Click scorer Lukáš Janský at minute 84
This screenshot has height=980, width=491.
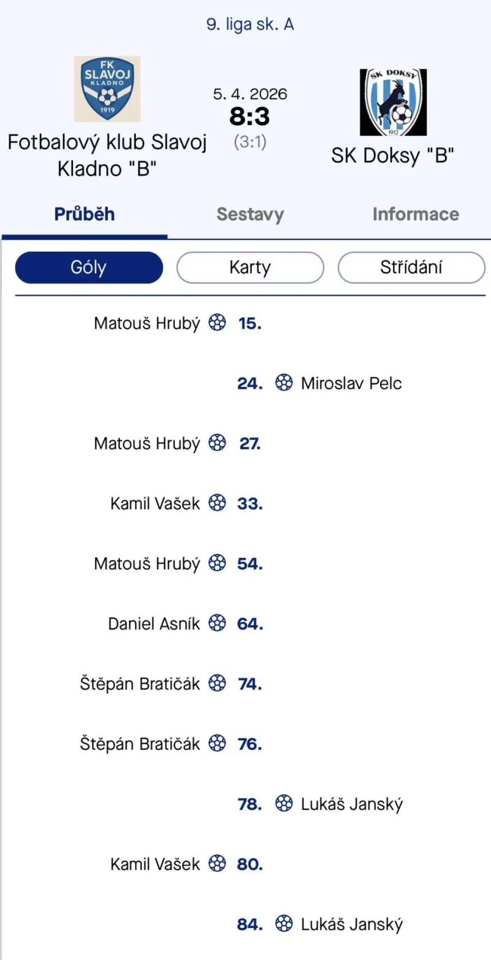(351, 924)
